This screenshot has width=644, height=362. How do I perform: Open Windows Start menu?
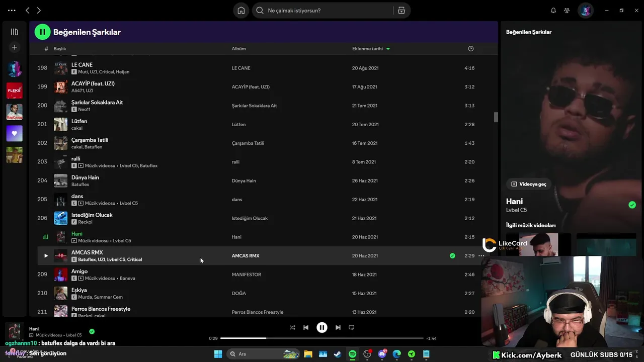[218, 354]
